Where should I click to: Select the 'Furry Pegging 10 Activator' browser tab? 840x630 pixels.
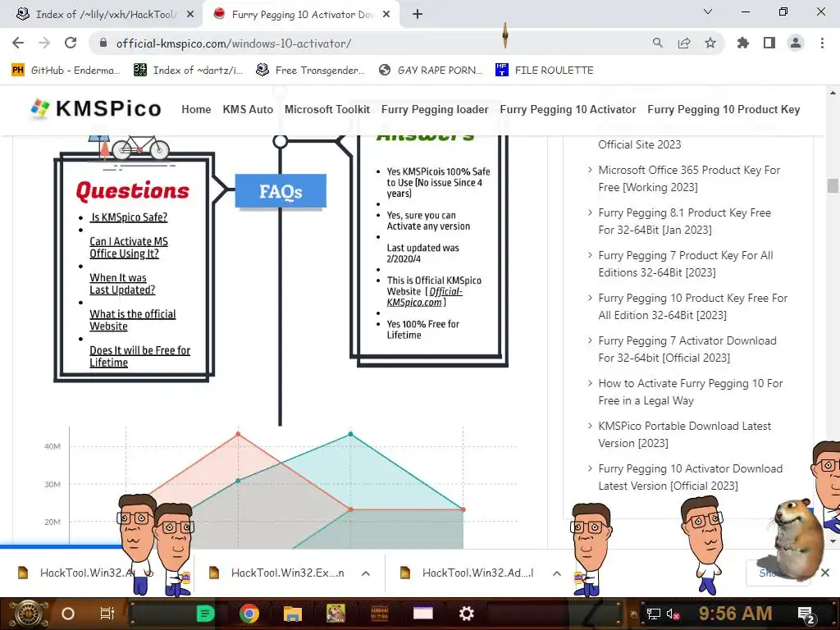[300, 15]
